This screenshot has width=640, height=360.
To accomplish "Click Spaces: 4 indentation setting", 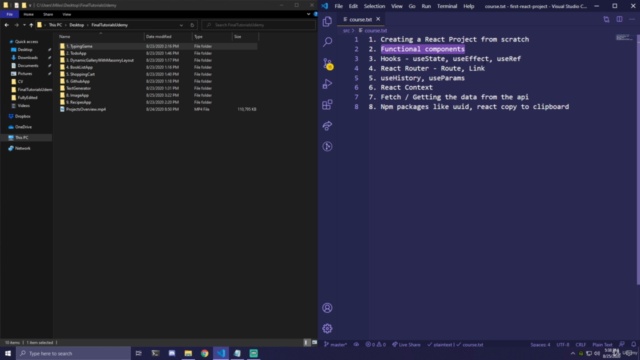I will pyautogui.click(x=540, y=344).
